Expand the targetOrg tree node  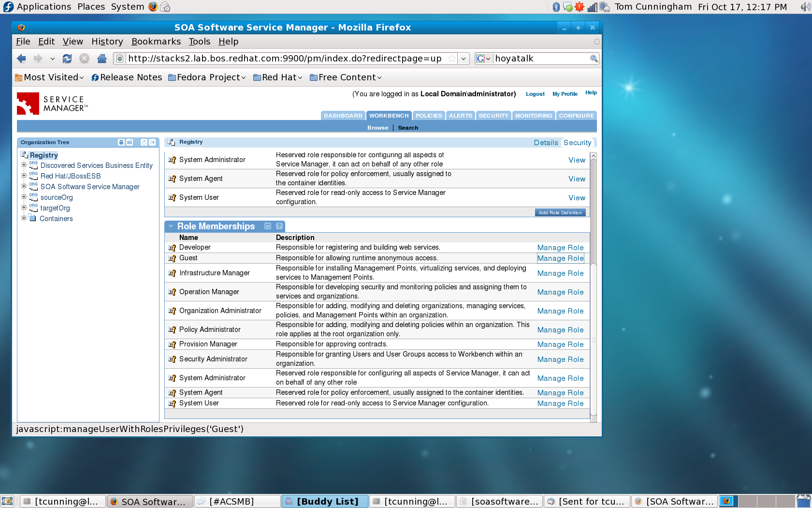(24, 208)
